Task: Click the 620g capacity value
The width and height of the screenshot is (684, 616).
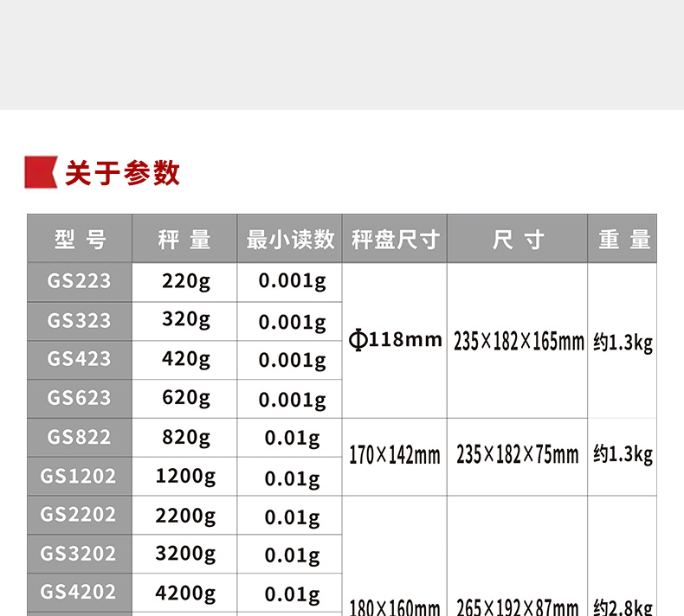Action: point(186,398)
